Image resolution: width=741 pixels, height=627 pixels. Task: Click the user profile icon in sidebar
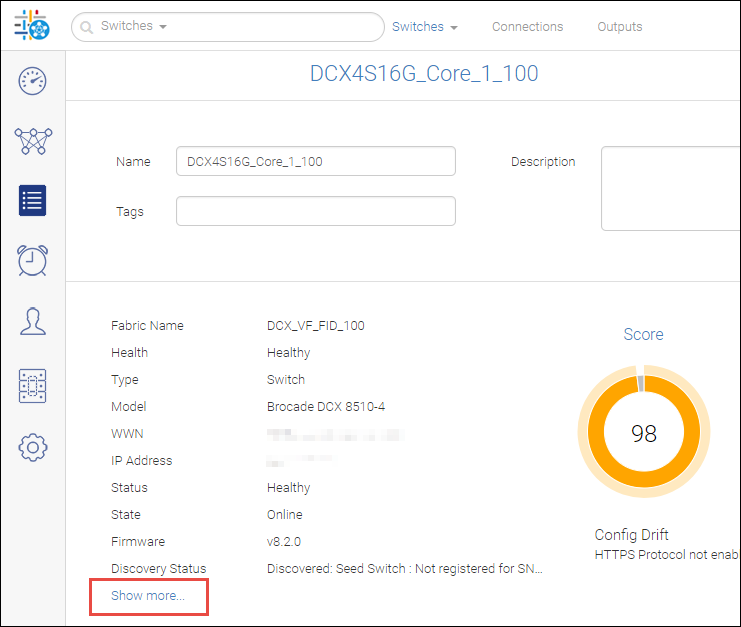click(33, 322)
